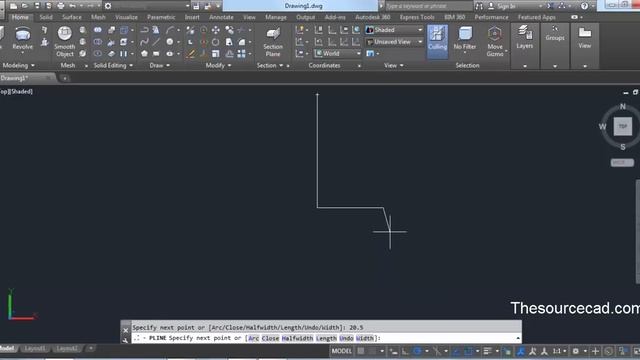The height and width of the screenshot is (360, 640).
Task: Open the World coordinate system dropdown
Action: (x=338, y=53)
